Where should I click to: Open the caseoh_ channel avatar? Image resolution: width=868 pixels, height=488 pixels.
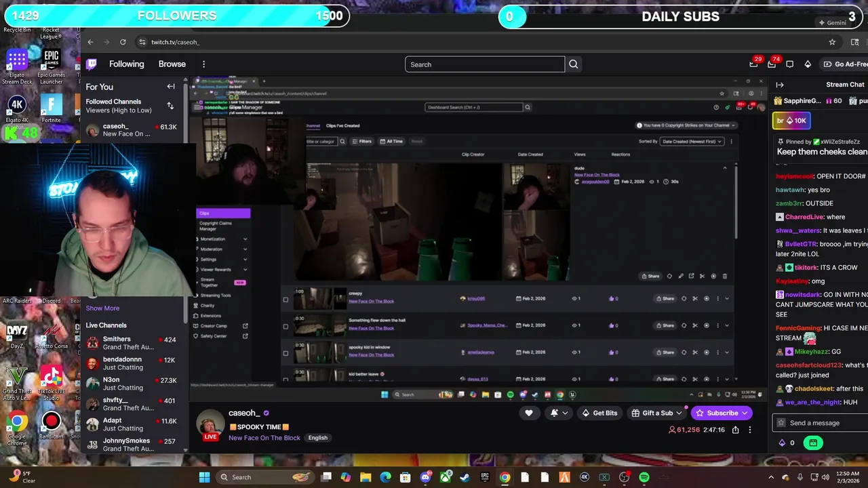point(211,424)
